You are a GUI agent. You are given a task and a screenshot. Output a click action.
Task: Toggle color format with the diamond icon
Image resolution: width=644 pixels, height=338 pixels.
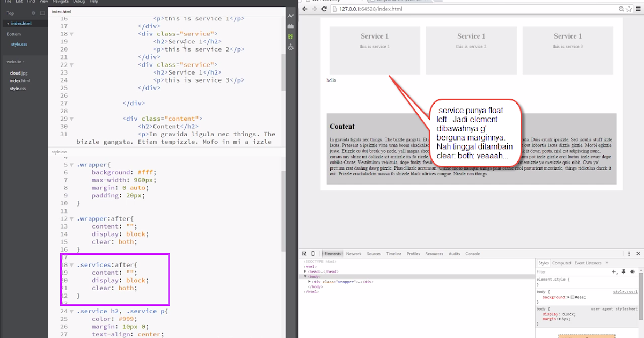point(633,271)
